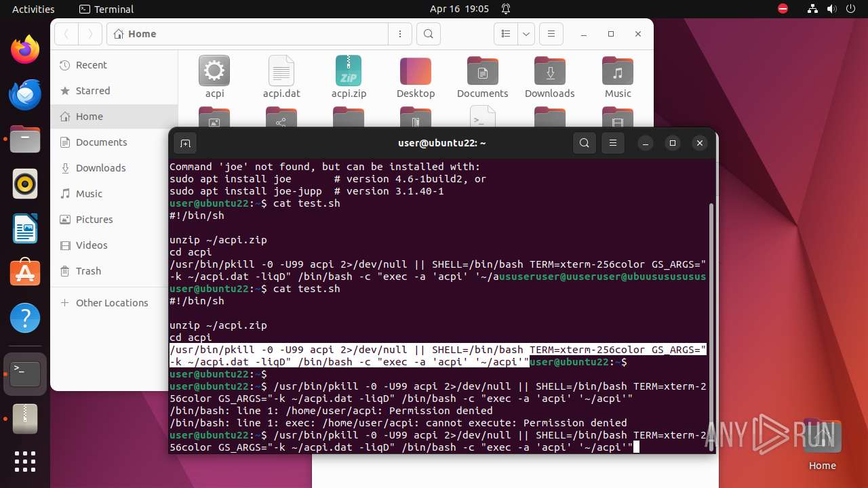Open the Archive Manager dock icon
Screen dimensions: 868x488
[x=25, y=418]
